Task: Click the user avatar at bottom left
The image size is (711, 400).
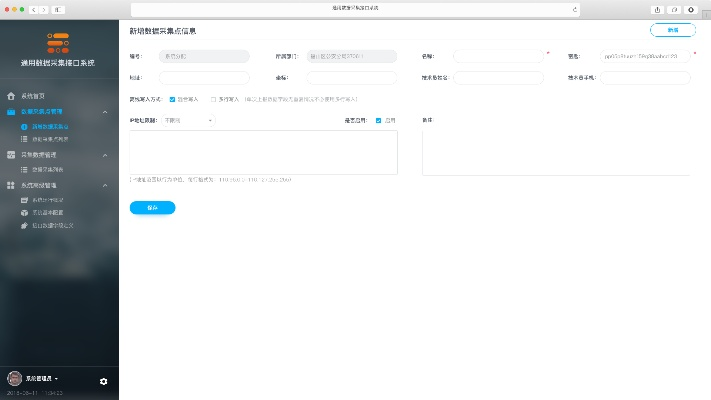Action: (x=14, y=379)
